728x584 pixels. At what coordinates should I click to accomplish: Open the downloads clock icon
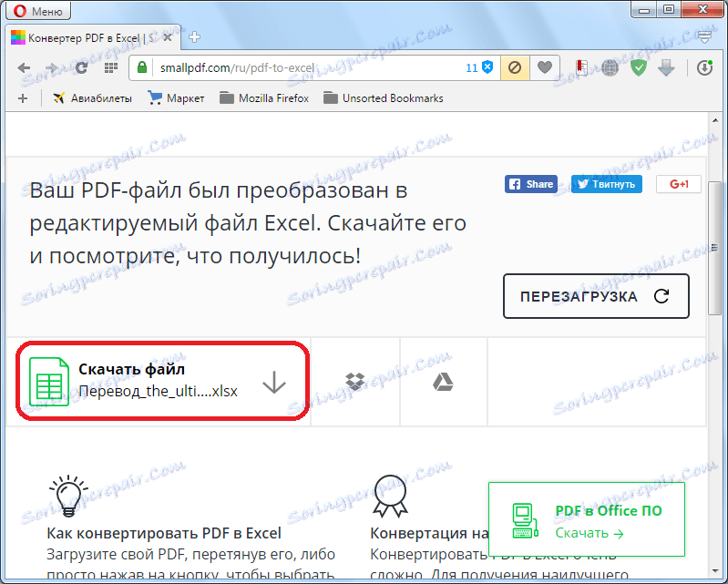(705, 67)
